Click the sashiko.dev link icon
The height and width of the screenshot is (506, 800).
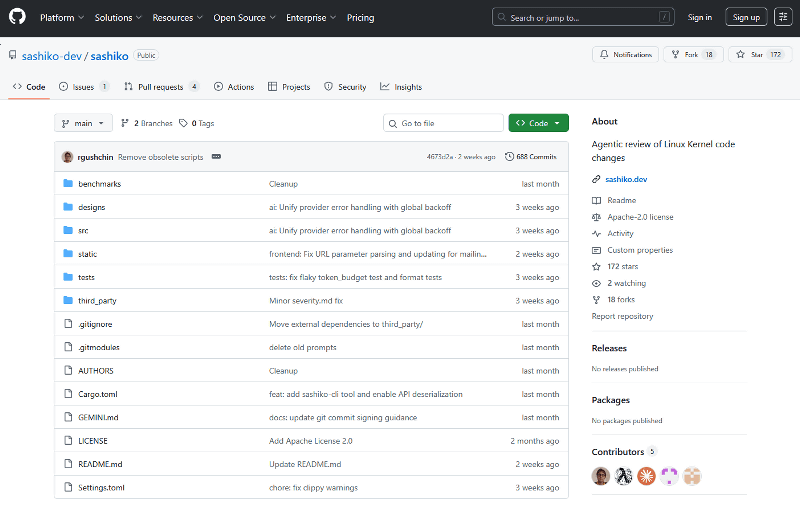[597, 179]
